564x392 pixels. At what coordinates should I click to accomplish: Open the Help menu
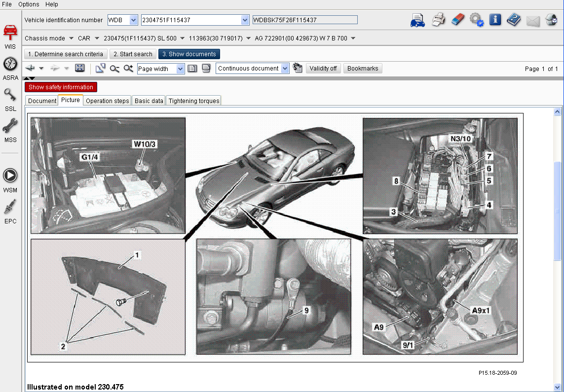pyautogui.click(x=51, y=4)
